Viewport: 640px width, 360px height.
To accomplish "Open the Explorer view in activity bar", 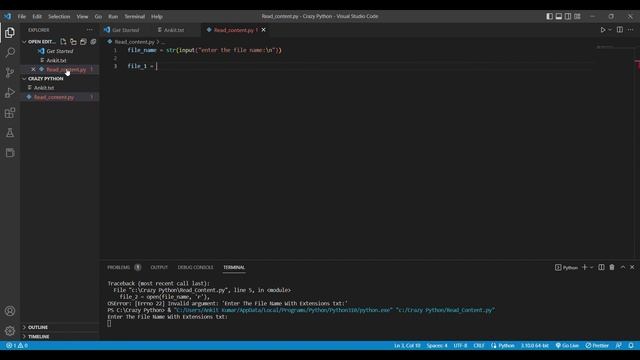I will click(x=10, y=33).
